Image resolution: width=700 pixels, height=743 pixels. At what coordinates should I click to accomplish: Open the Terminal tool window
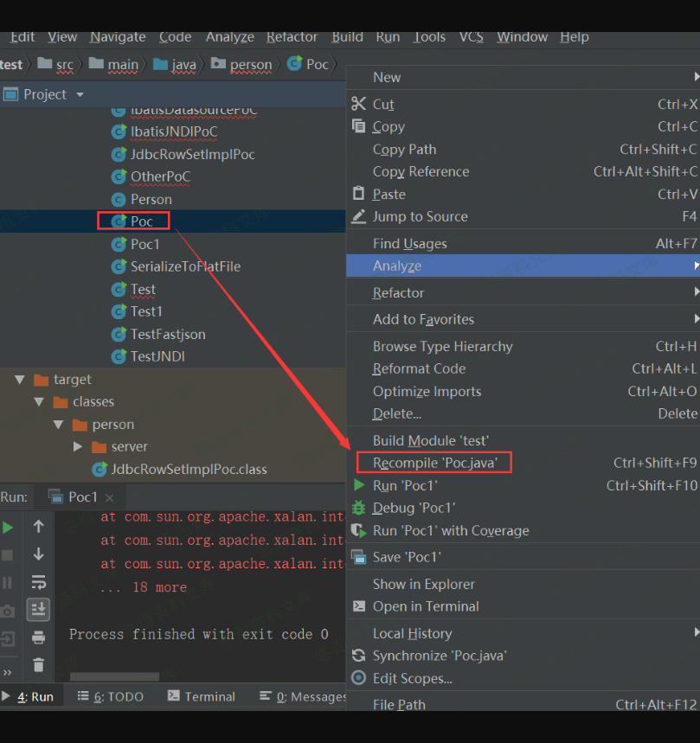coord(201,696)
